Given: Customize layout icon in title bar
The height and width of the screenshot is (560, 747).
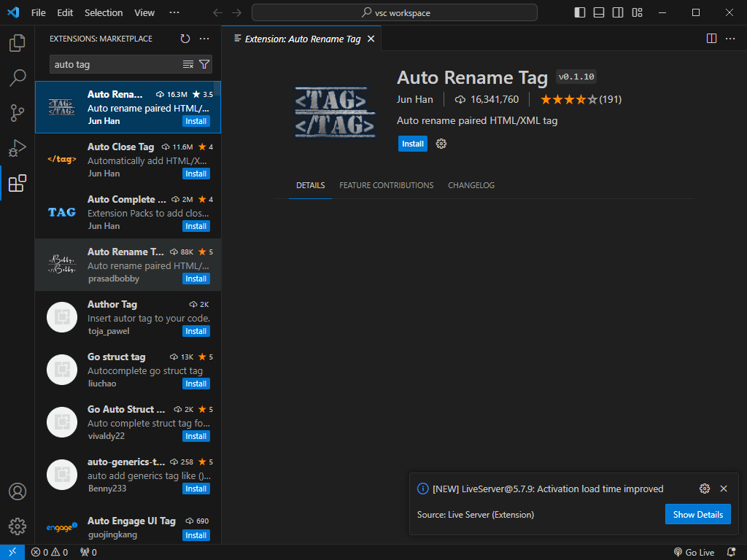Looking at the screenshot, I should point(637,13).
